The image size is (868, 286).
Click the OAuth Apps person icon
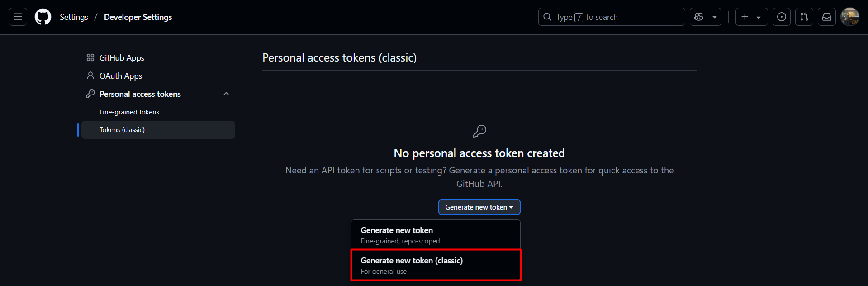click(90, 76)
